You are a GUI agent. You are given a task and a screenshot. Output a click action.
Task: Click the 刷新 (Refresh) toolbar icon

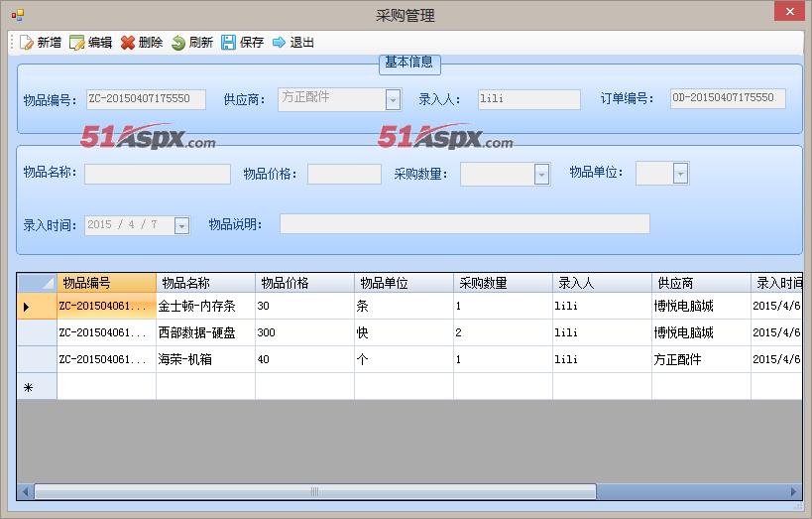(178, 43)
